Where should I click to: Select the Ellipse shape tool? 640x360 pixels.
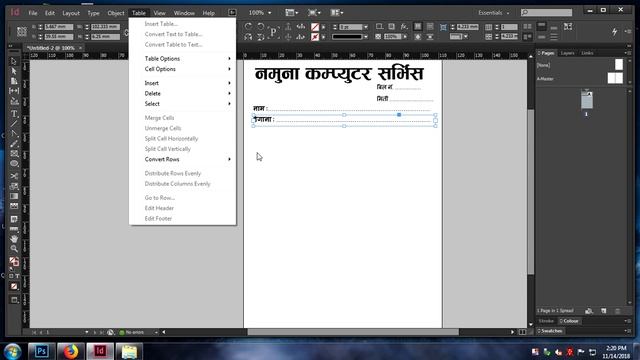(14, 164)
